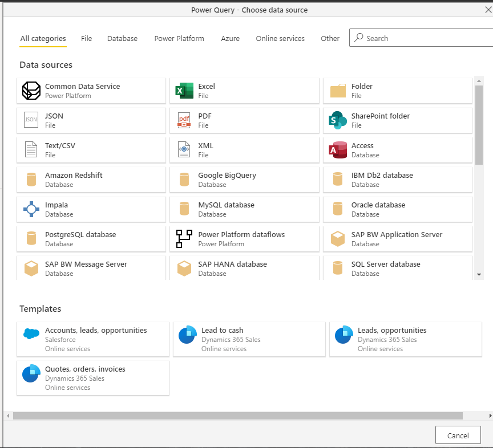Click the IBM Db2 database icon
This screenshot has width=493, height=448.
click(338, 179)
